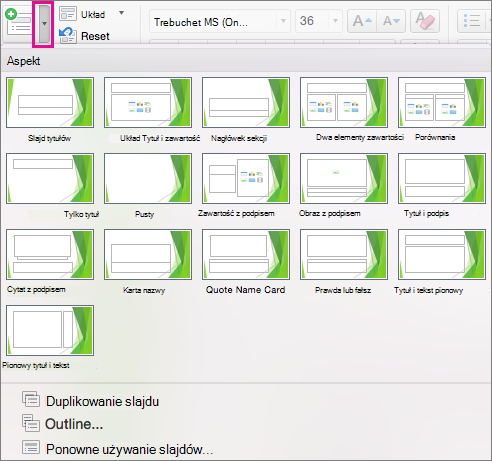Pick the Pionowy tytuł i tekst layout
Screen dimensions: 492x461
click(x=50, y=331)
